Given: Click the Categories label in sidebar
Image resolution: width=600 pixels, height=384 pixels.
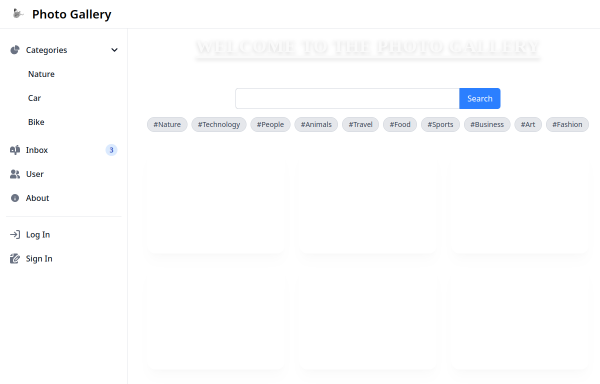Looking at the screenshot, I should 46,50.
